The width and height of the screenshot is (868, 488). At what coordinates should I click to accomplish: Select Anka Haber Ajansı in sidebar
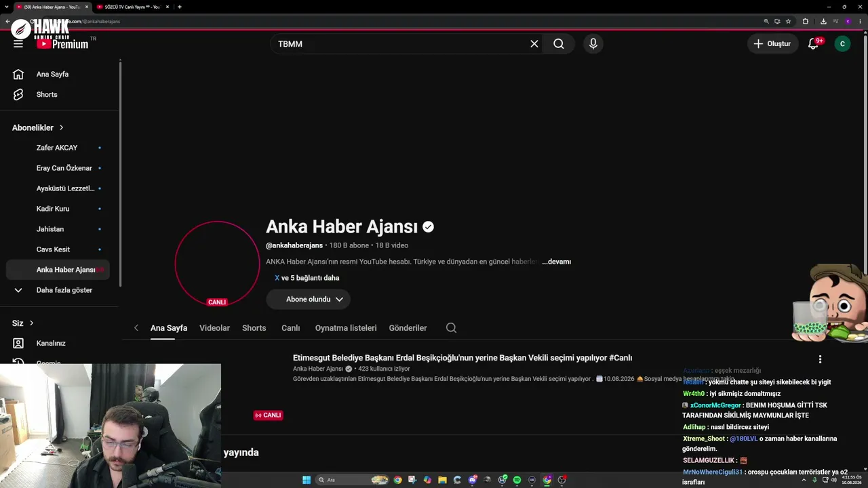click(58, 270)
